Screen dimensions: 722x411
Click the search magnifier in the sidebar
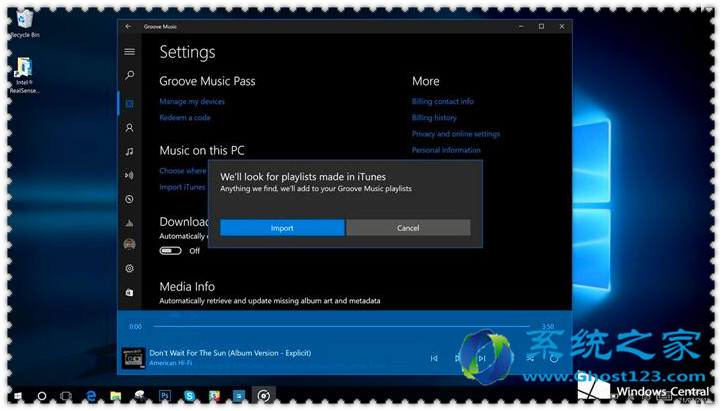129,75
